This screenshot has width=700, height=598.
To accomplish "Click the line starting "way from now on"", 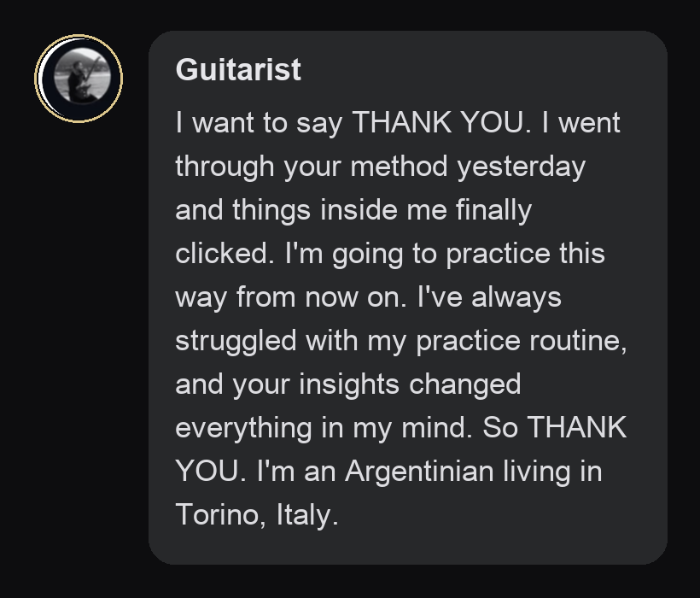I will tap(368, 297).
